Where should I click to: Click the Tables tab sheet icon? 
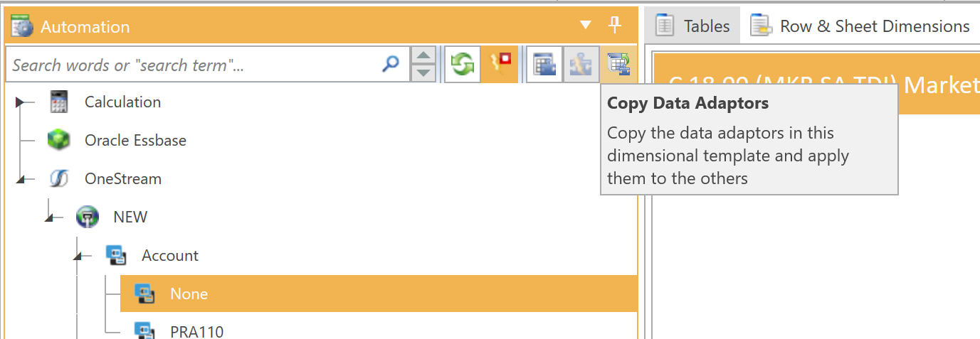tap(665, 26)
